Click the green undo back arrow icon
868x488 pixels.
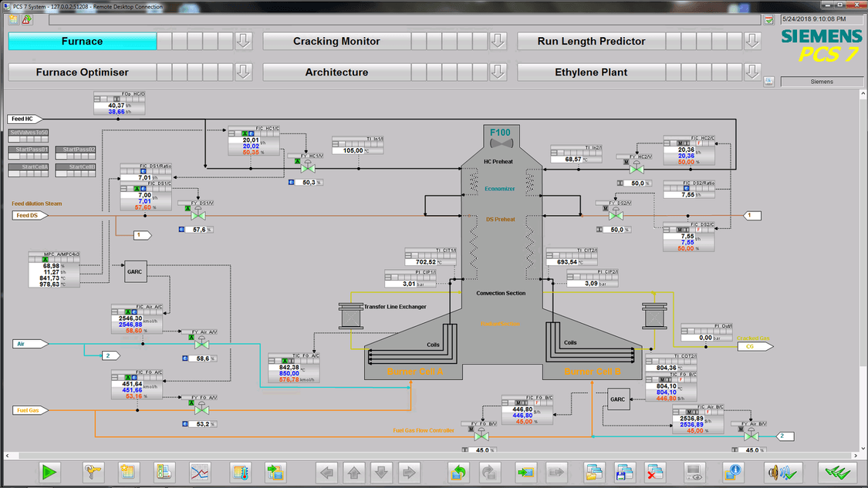click(459, 472)
